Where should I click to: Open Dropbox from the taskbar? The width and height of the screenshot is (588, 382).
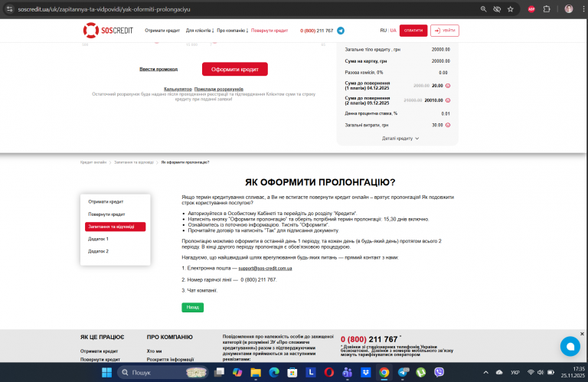point(366,372)
